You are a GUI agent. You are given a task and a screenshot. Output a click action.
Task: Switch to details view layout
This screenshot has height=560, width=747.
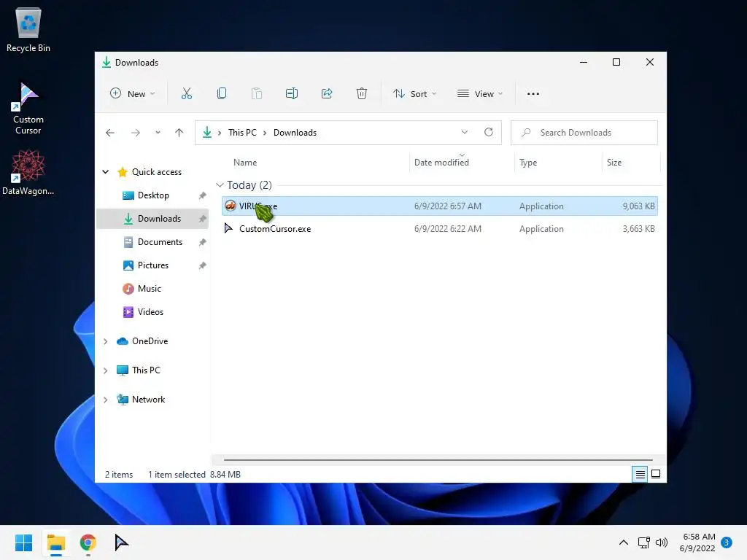640,474
